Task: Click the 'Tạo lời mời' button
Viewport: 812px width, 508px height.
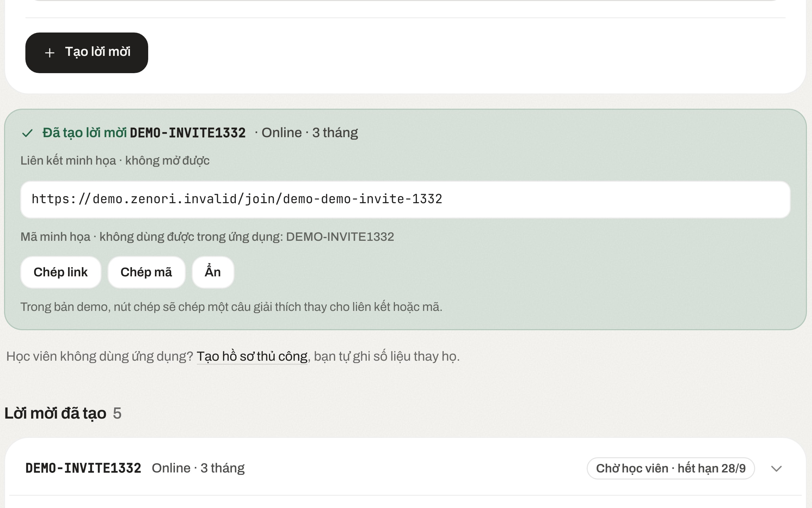Action: [x=87, y=52]
